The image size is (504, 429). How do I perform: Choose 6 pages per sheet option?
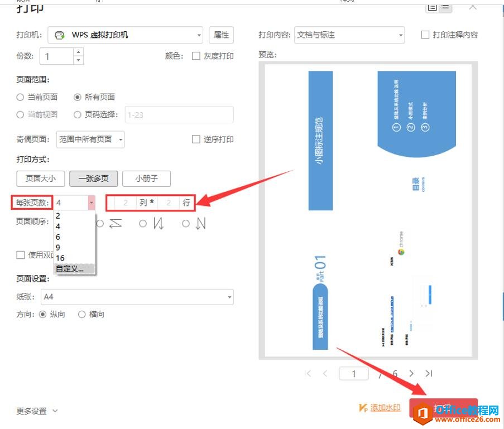[x=74, y=237]
